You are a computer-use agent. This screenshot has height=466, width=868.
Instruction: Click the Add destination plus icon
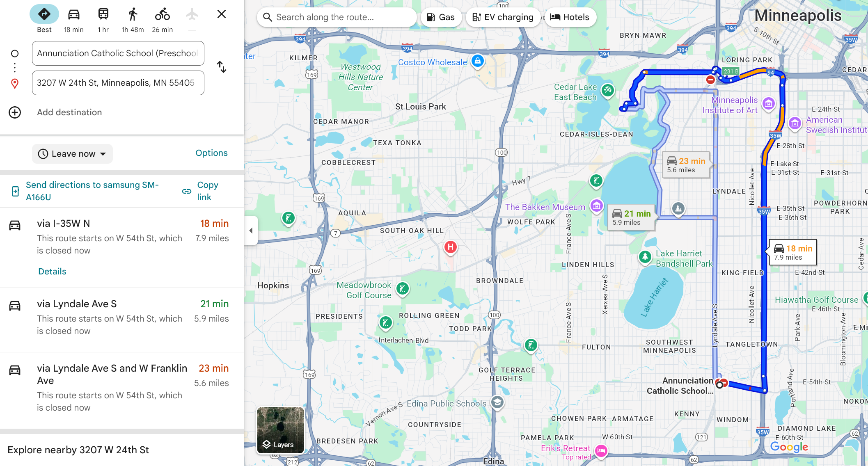coord(15,112)
